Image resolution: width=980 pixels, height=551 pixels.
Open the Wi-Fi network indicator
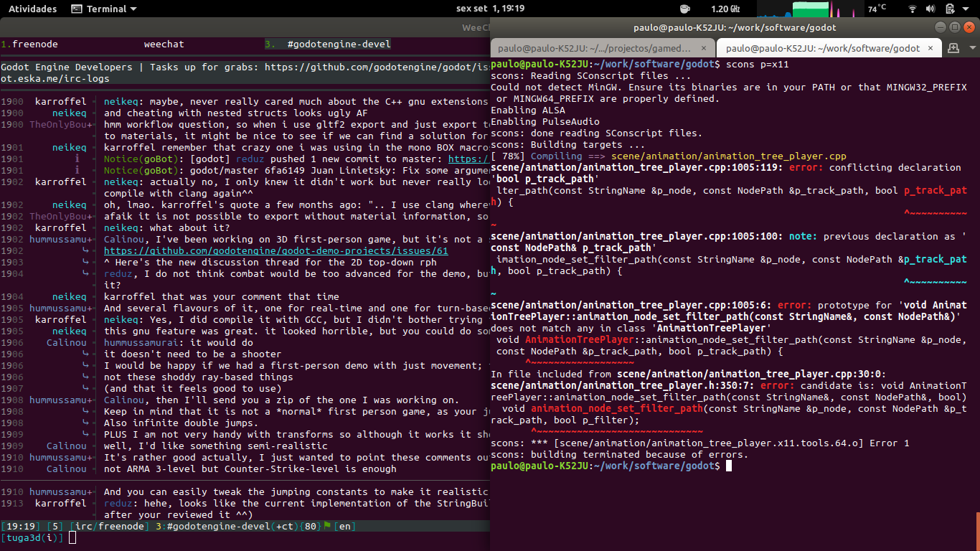click(913, 9)
